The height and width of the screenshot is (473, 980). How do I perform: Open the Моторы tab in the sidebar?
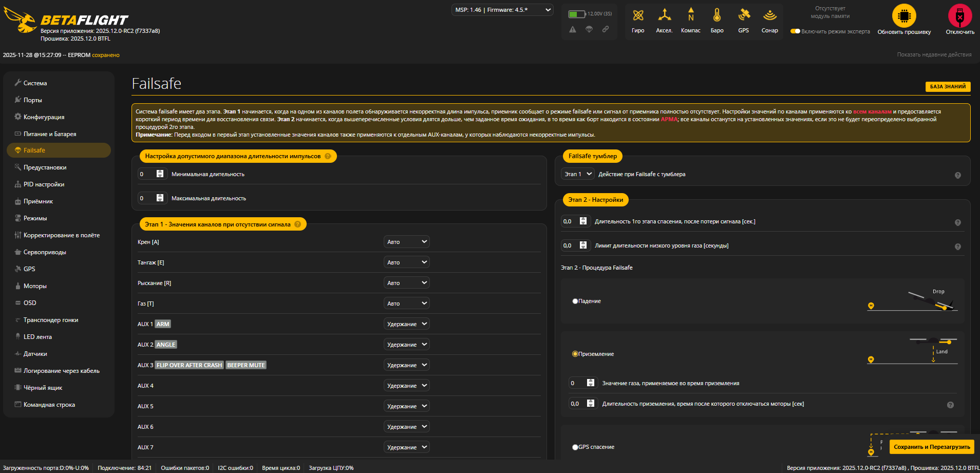[34, 286]
